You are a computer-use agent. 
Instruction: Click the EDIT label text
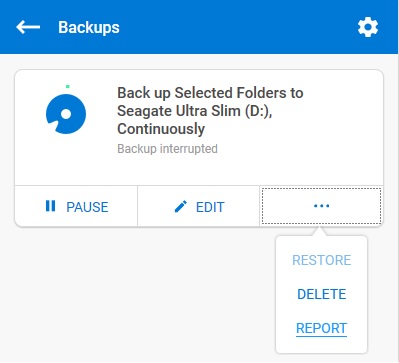(x=210, y=207)
